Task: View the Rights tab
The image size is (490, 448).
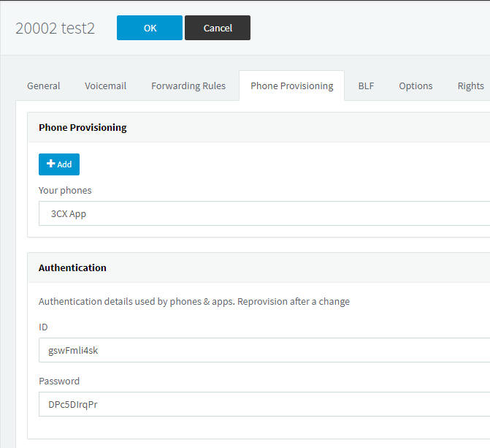Action: pyautogui.click(x=470, y=86)
